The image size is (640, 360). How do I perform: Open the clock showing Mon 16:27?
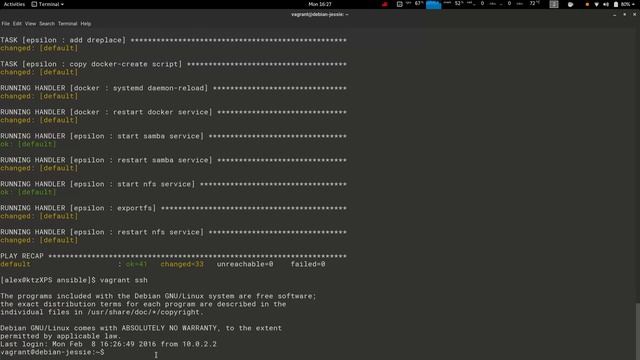[320, 4]
